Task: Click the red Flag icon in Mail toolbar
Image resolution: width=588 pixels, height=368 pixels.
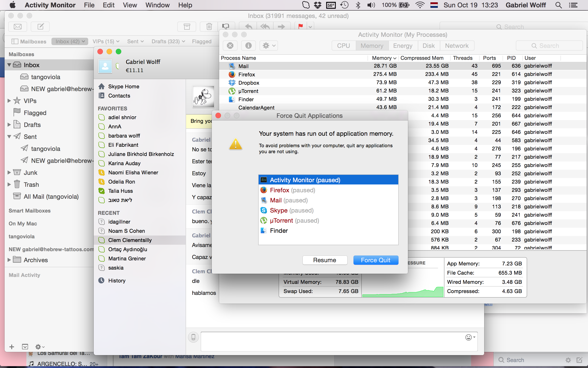Action: (x=300, y=26)
